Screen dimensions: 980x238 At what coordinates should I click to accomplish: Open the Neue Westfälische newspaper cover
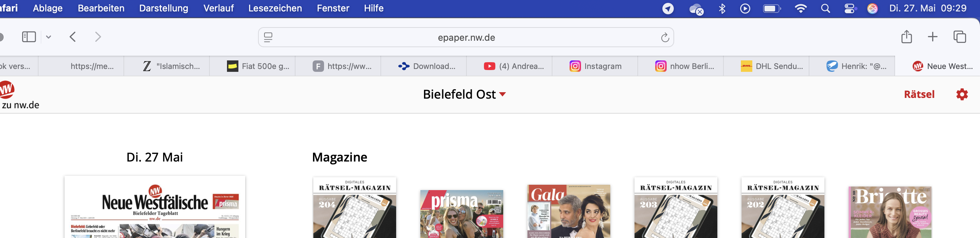pos(155,207)
